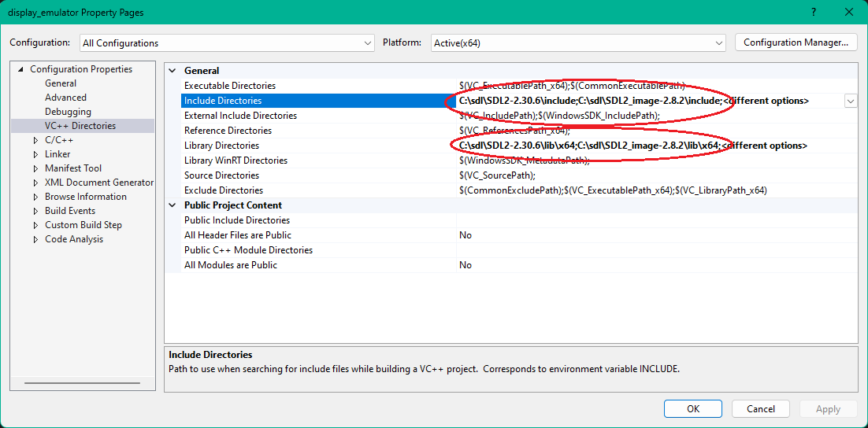Screen dimensions: 868x428
Task: Select the Library Directories property row
Action: (x=221, y=146)
